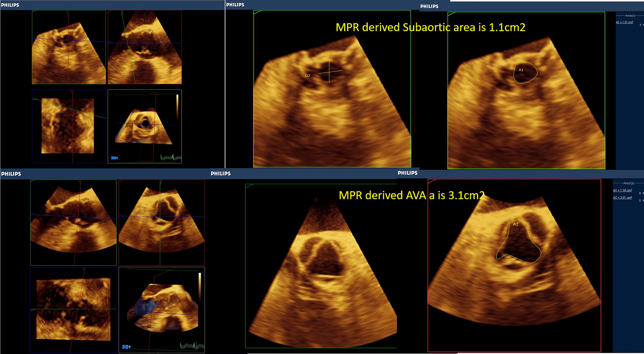Click the D1 caliper label on subaortic view
This screenshot has width=644, height=354.
(327, 54)
